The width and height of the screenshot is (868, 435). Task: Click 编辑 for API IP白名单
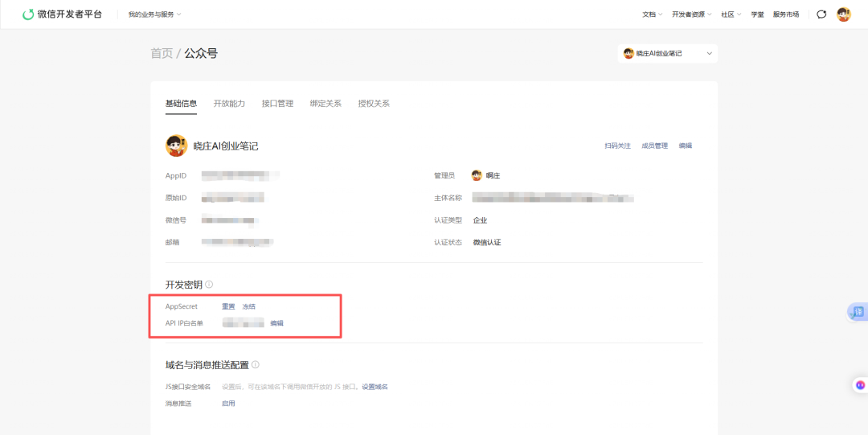pos(276,323)
